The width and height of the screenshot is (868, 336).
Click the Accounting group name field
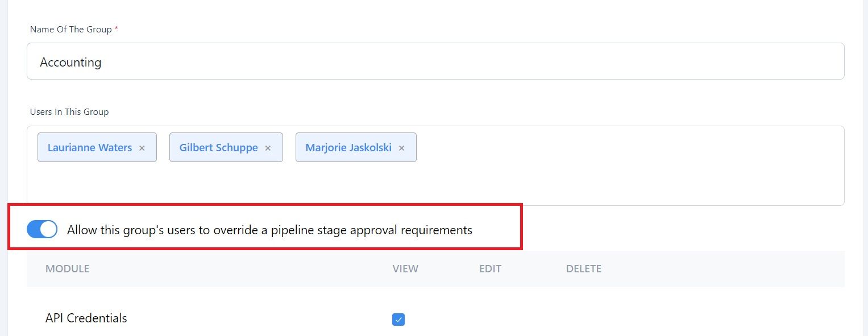(435, 61)
